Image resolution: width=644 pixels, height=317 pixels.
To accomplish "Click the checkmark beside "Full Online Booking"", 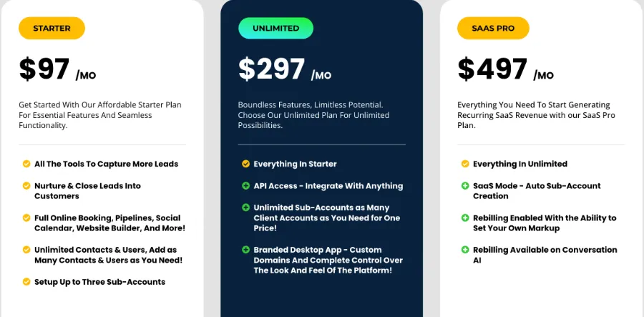I will point(26,218).
